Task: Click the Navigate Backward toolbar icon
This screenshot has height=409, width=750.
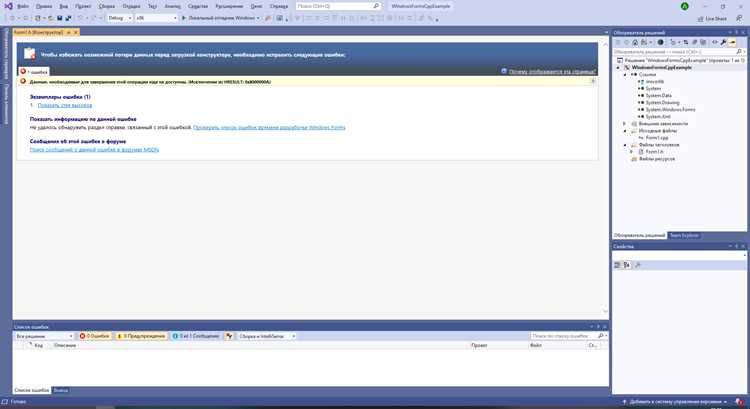Action: tap(12, 18)
